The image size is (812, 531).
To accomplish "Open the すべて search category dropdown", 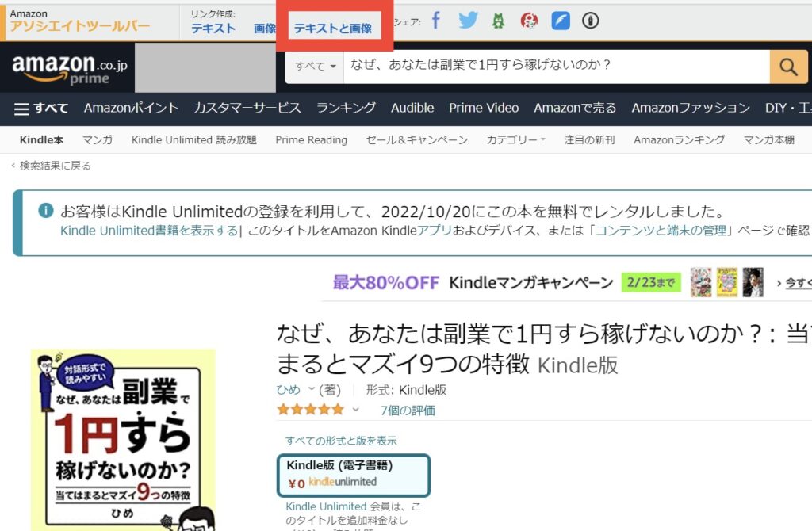I will pyautogui.click(x=313, y=67).
